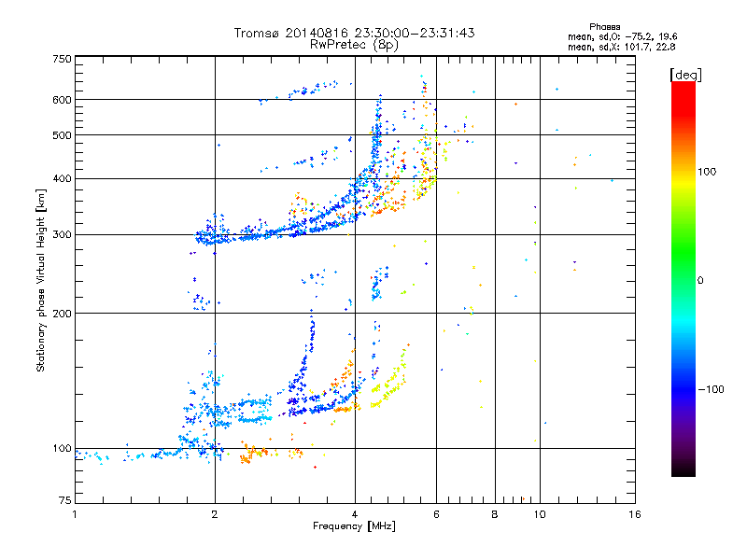Click the colorbar tick label '0'
Screen dimensions: 747x560
pos(699,280)
